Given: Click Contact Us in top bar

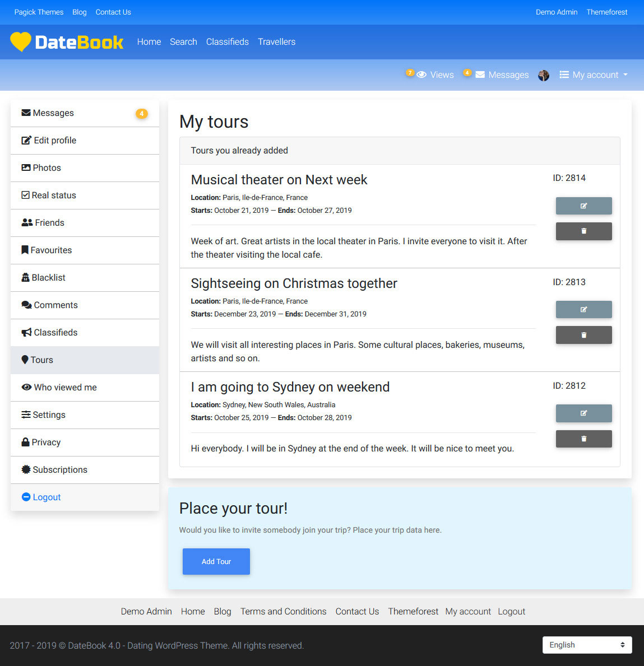Looking at the screenshot, I should 113,12.
